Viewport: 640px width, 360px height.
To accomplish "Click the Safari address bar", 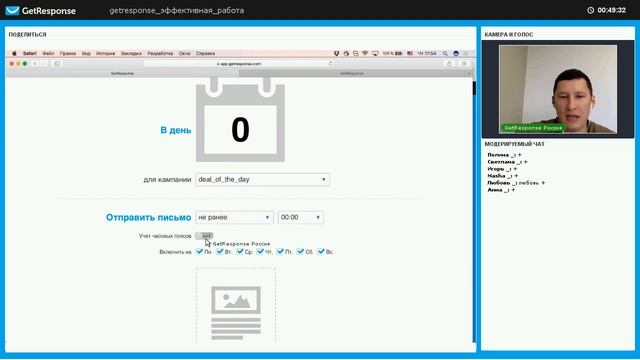I will pyautogui.click(x=239, y=64).
